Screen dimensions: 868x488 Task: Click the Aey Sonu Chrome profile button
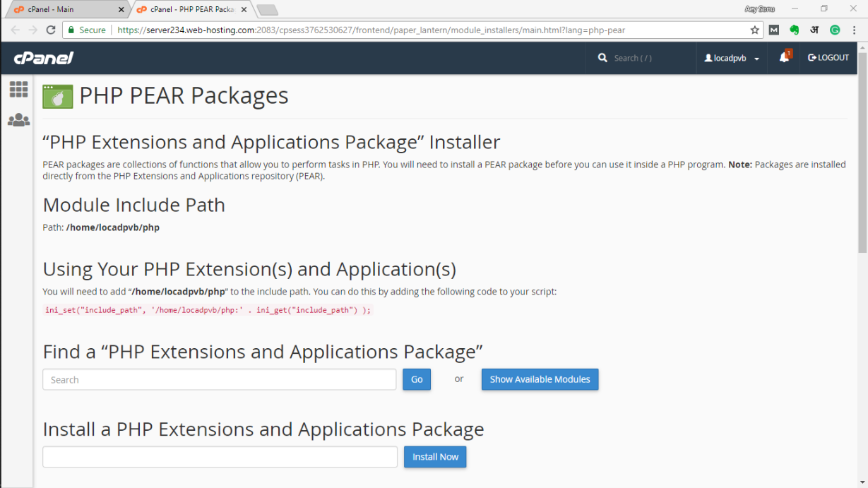pyautogui.click(x=759, y=9)
